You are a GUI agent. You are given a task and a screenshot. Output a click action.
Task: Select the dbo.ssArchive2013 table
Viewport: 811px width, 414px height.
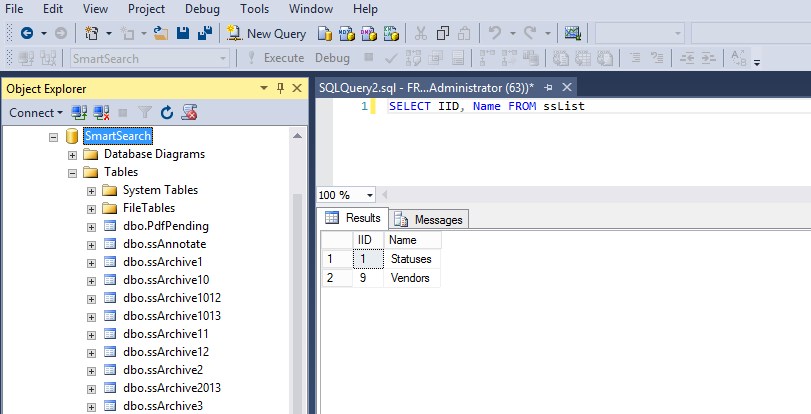[172, 388]
